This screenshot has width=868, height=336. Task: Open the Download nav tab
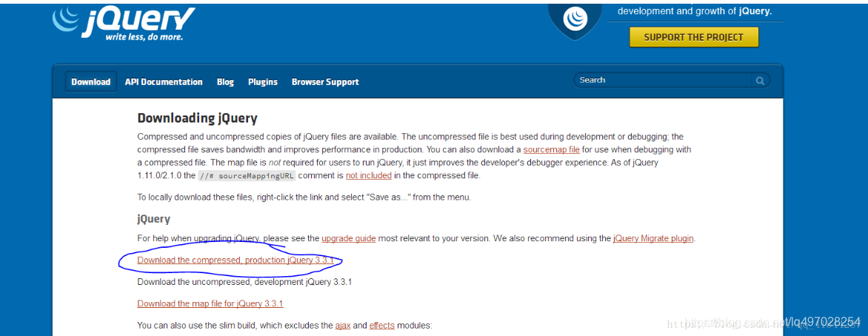[x=91, y=82]
